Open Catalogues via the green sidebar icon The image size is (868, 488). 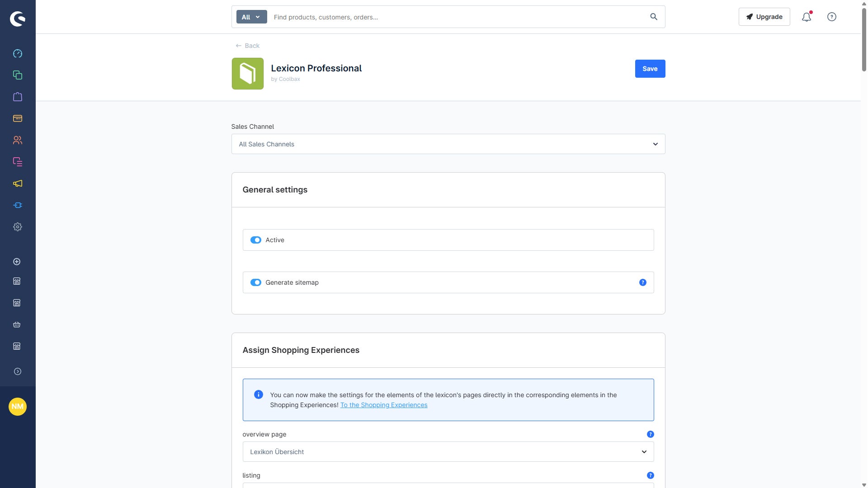[18, 75]
